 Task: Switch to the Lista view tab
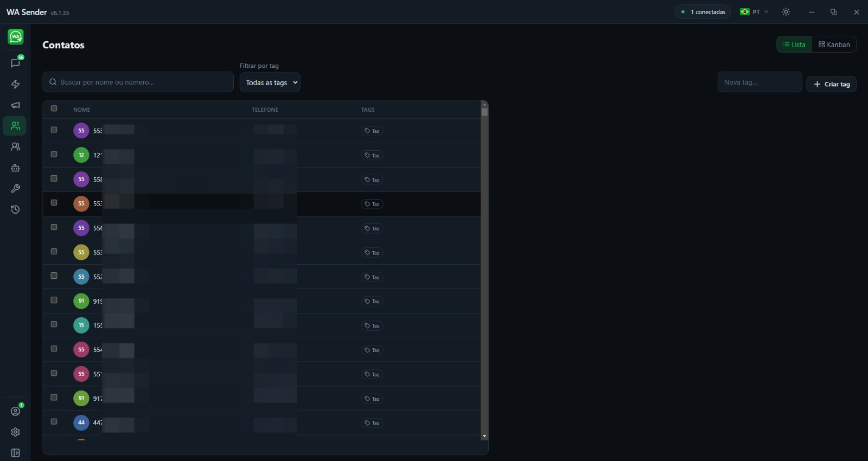coord(794,44)
